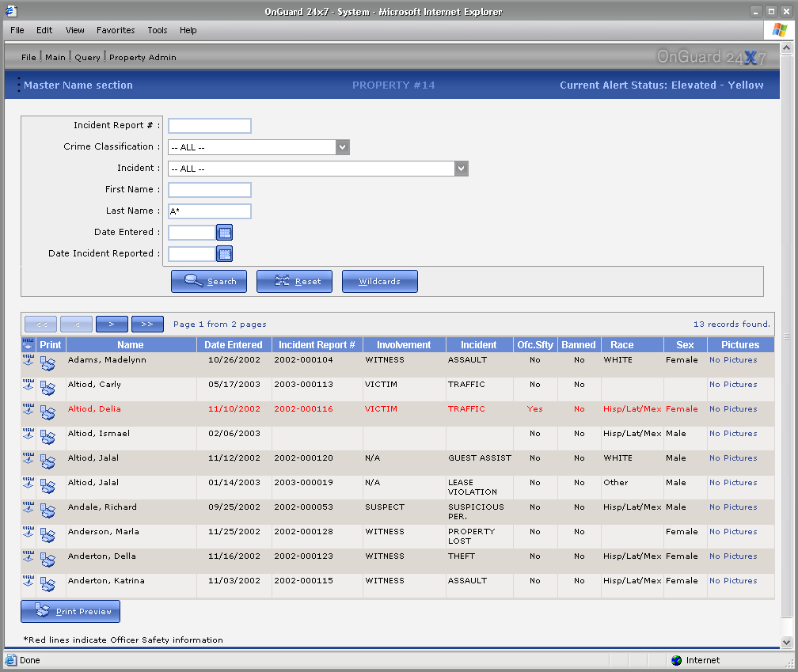
Task: Click the scrollbar up arrow
Action: 786,48
